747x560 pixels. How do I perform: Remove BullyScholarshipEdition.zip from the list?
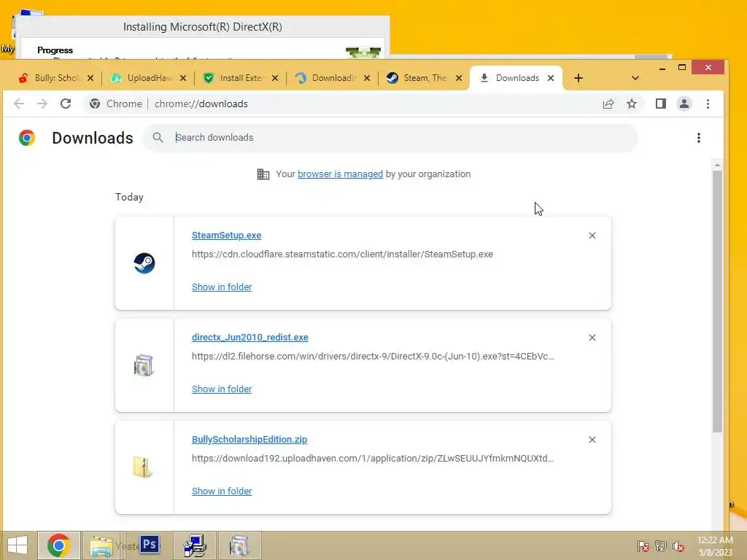coord(592,440)
